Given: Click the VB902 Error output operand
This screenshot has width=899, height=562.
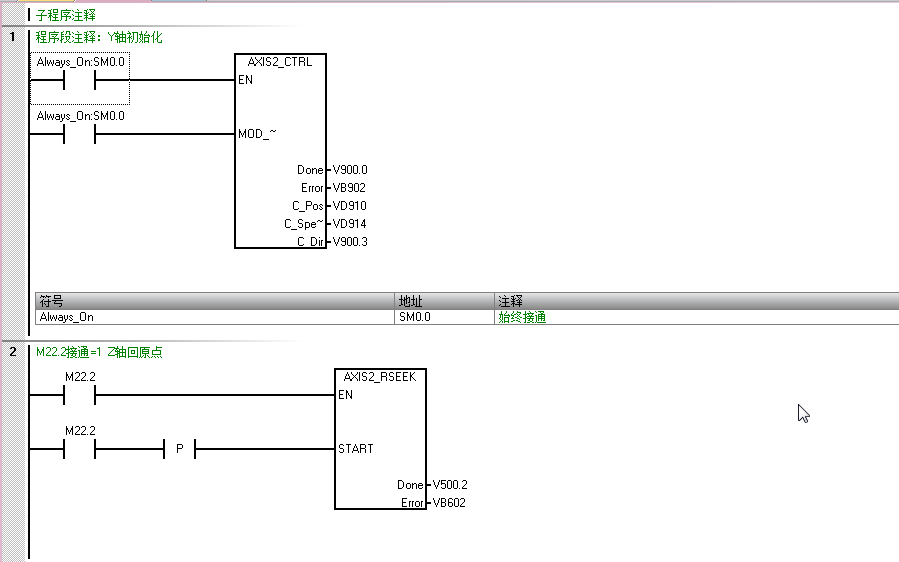Looking at the screenshot, I should (349, 188).
